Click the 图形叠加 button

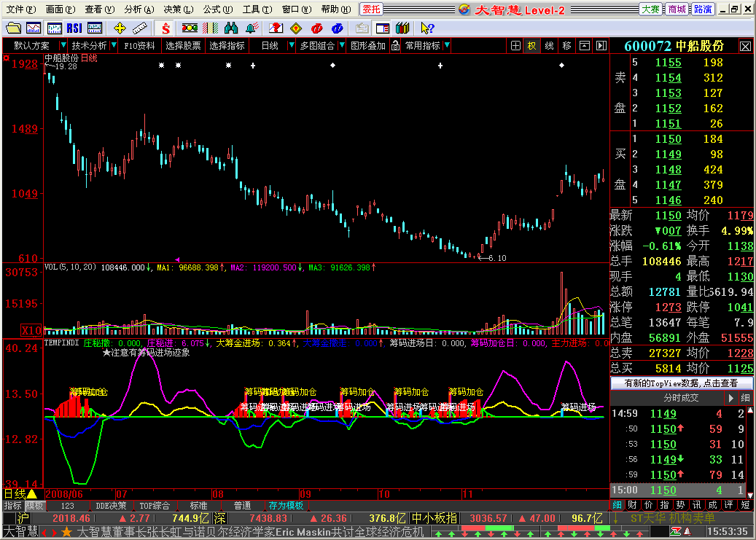click(x=368, y=45)
